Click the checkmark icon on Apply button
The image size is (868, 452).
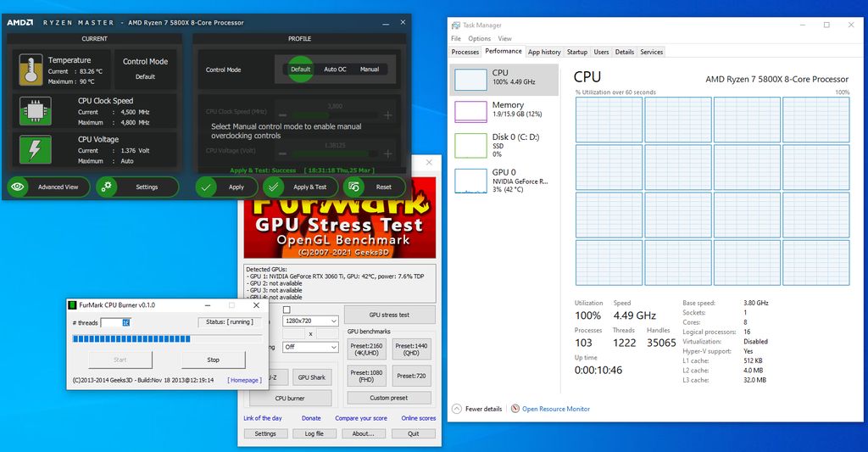tap(206, 187)
